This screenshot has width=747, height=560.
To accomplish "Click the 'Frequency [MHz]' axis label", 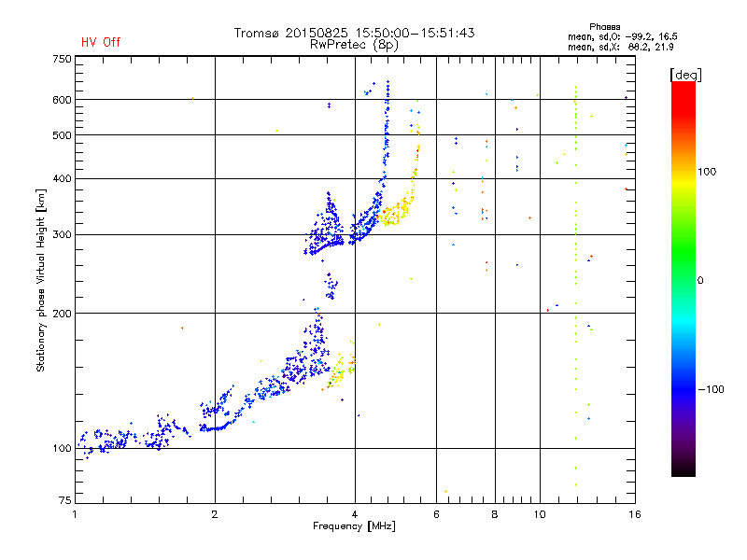I will [354, 526].
